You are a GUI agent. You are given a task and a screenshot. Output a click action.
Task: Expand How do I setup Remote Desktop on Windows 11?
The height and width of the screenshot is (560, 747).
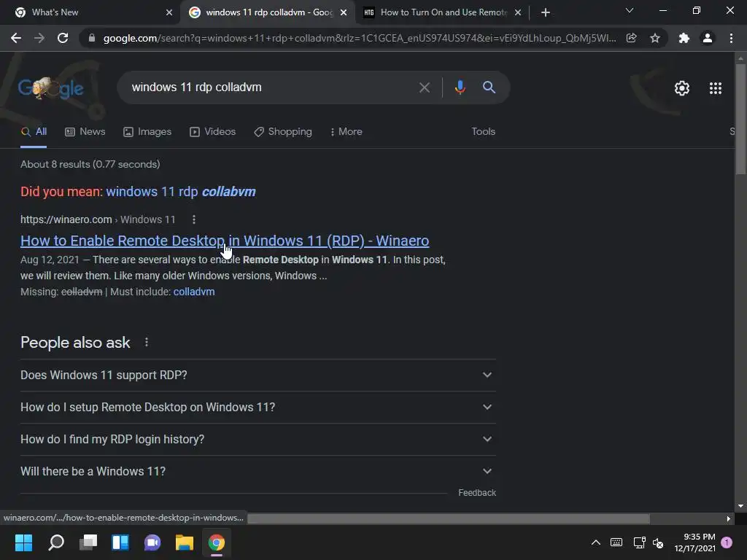(258, 407)
